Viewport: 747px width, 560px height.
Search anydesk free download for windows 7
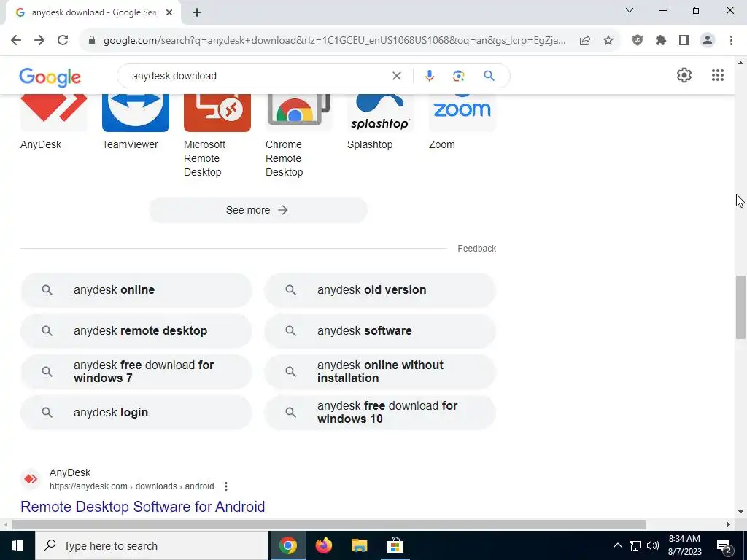point(136,371)
